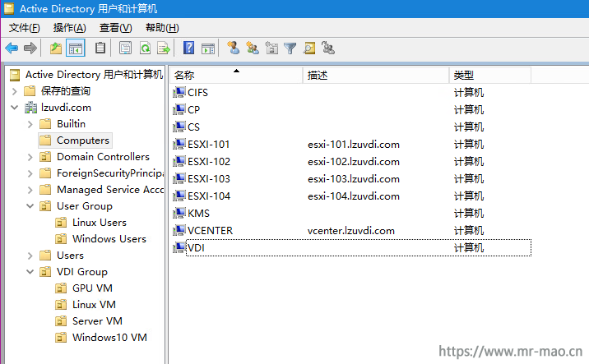Image resolution: width=589 pixels, height=364 pixels.
Task: Expand the Managed Service Accounts arrow
Action: tap(30, 190)
